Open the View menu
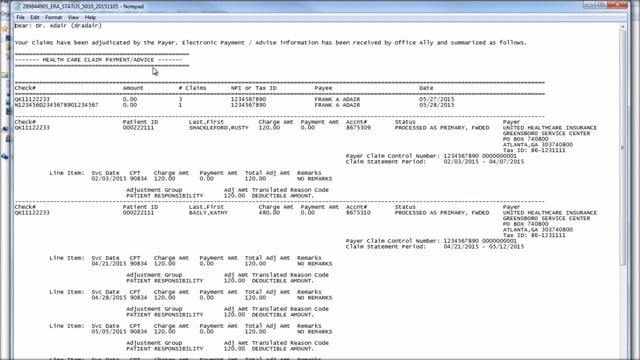Screen dimensions: 640x360 (x=73, y=18)
